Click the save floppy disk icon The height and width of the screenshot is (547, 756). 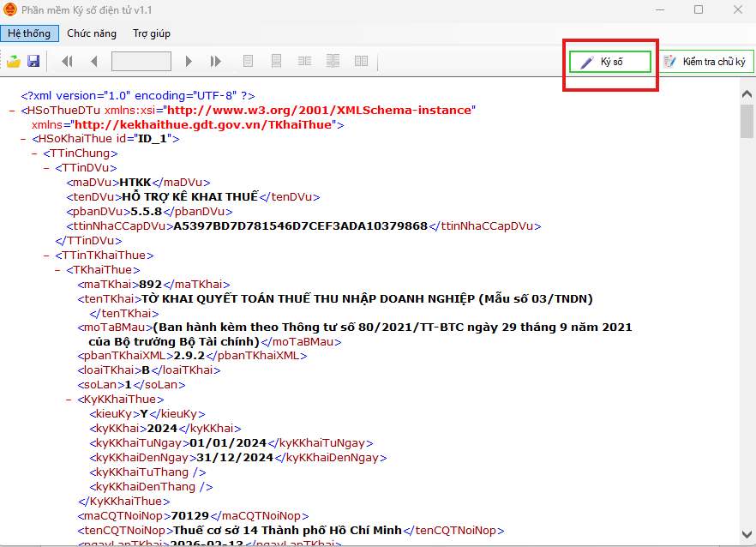(33, 62)
